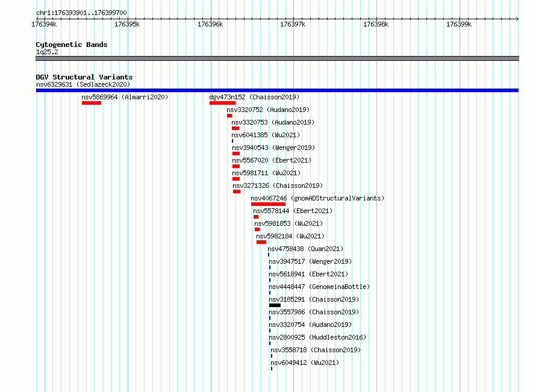Click nsv3558718 (Chaisson2019) label

pos(316,350)
